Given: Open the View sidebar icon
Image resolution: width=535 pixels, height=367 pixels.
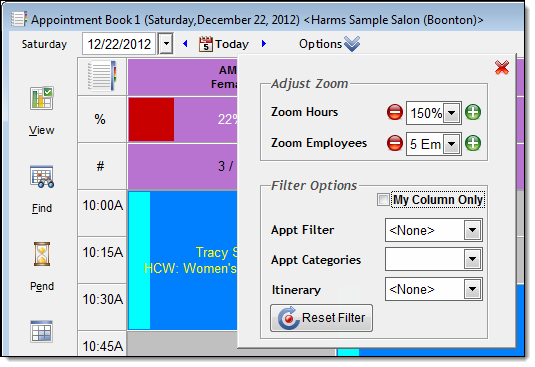Looking at the screenshot, I should pos(42,98).
